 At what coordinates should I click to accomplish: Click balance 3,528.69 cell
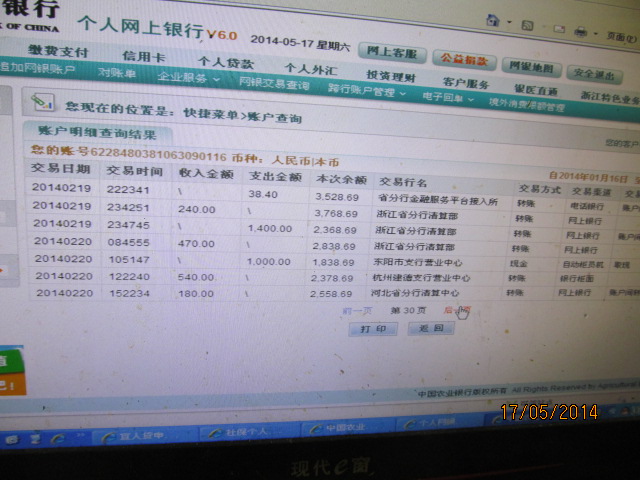337,197
